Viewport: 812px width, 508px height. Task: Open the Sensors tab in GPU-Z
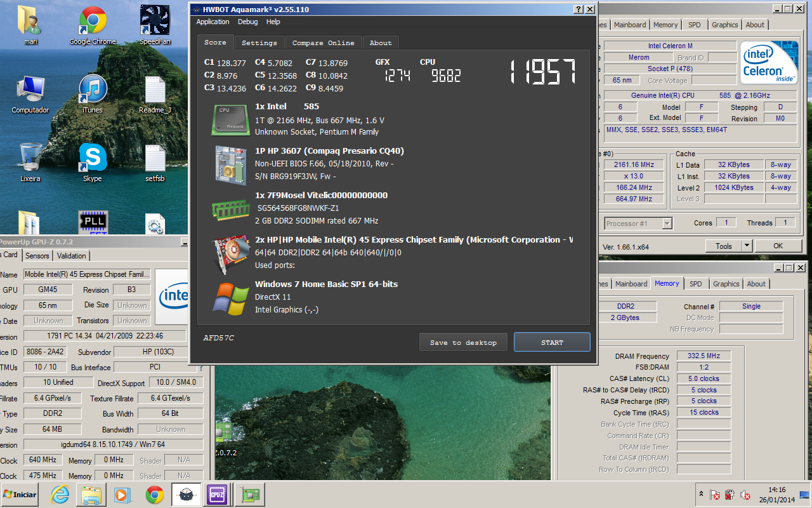click(x=37, y=255)
